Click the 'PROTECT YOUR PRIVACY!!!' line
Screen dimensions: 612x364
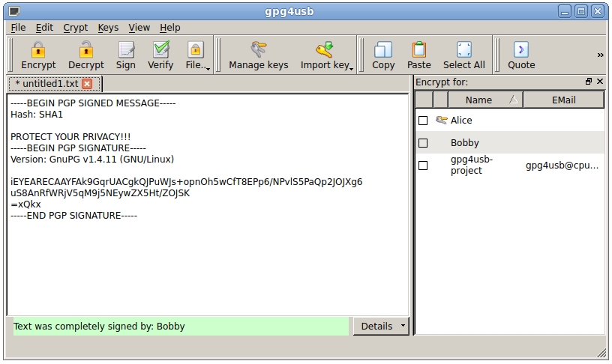point(70,137)
